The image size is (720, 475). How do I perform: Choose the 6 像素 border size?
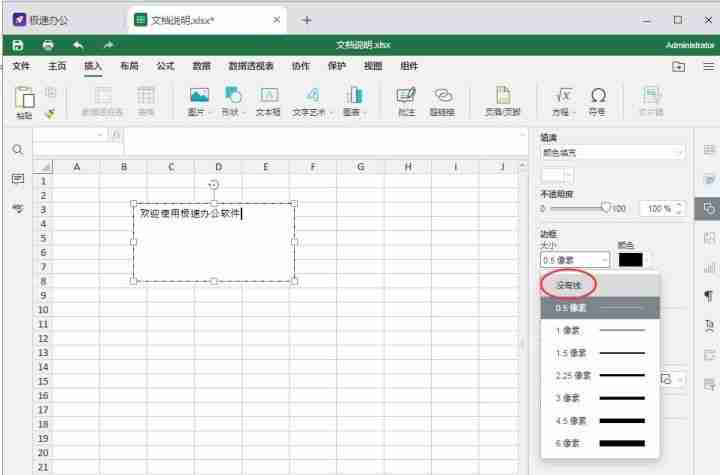[600, 443]
